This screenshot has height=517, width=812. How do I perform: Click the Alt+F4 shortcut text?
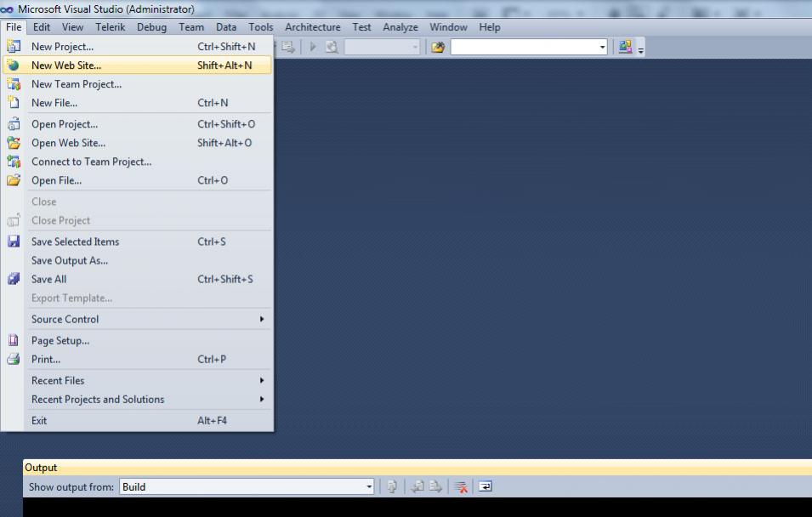(212, 420)
